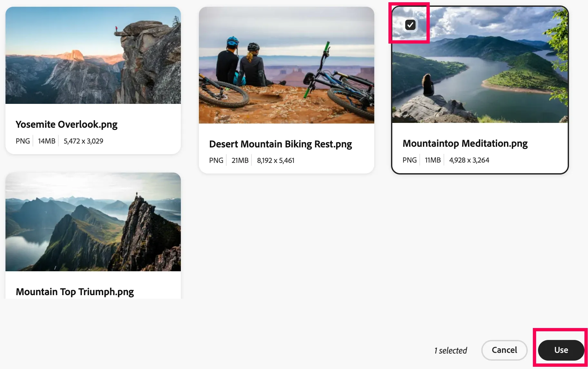The height and width of the screenshot is (369, 588).
Task: Select the Desert Mountain Biking Rest thumbnail
Action: 287,65
